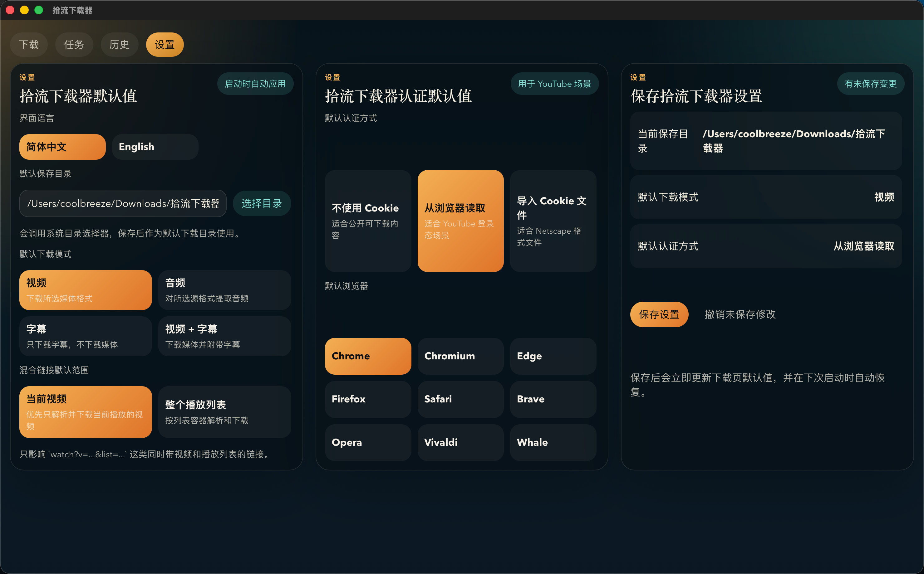Choose 视频 + 字幕 download mode
Image resolution: width=924 pixels, height=574 pixels.
(224, 336)
